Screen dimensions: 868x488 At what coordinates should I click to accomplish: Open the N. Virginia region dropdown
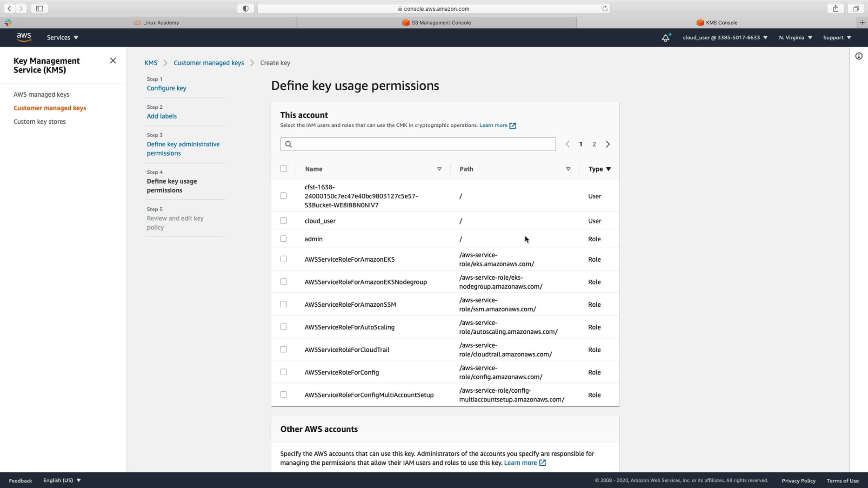point(795,38)
